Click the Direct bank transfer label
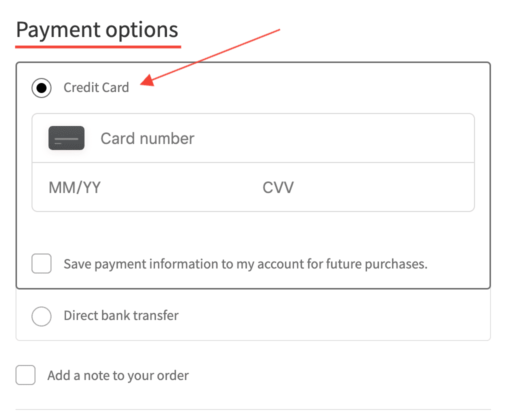This screenshot has height=420, width=507. coord(121,316)
